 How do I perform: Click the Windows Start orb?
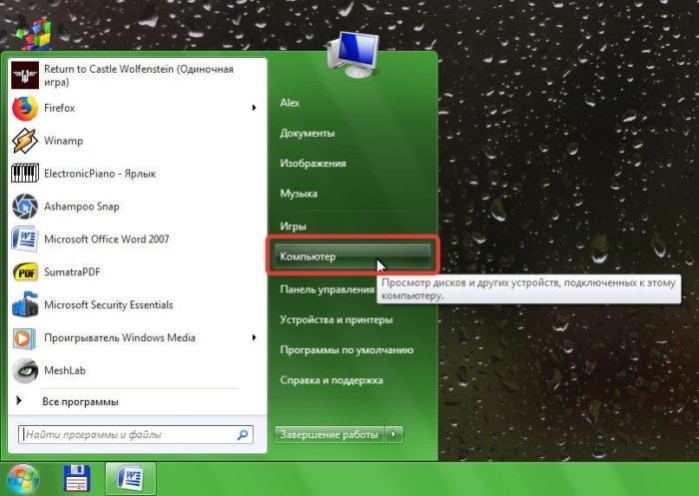click(22, 480)
